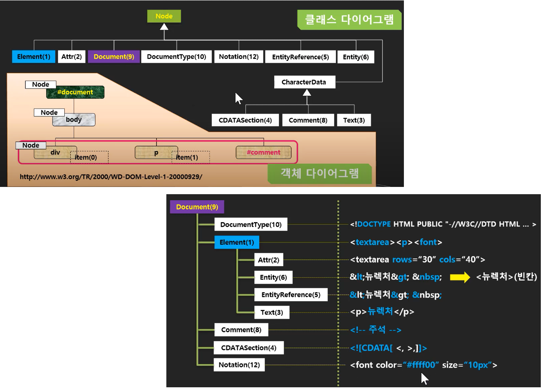Click DocumentType(10) in the Document(9) tree
The height and width of the screenshot is (392, 543).
(251, 225)
